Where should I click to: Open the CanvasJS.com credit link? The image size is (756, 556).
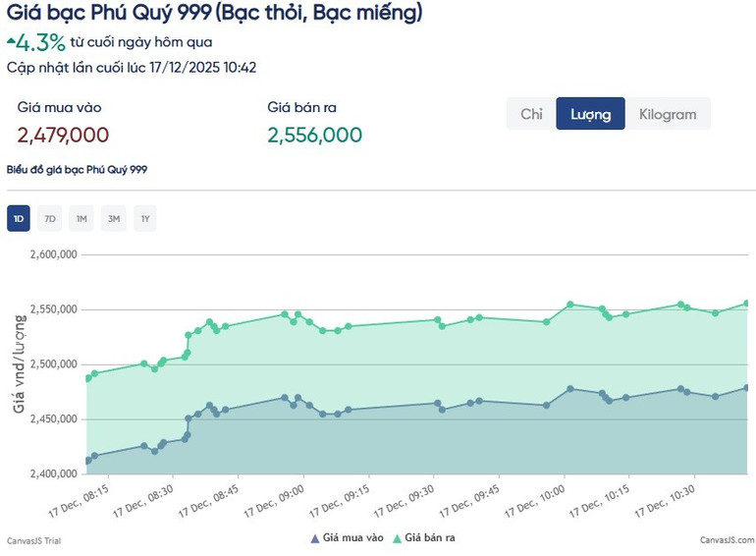click(727, 541)
